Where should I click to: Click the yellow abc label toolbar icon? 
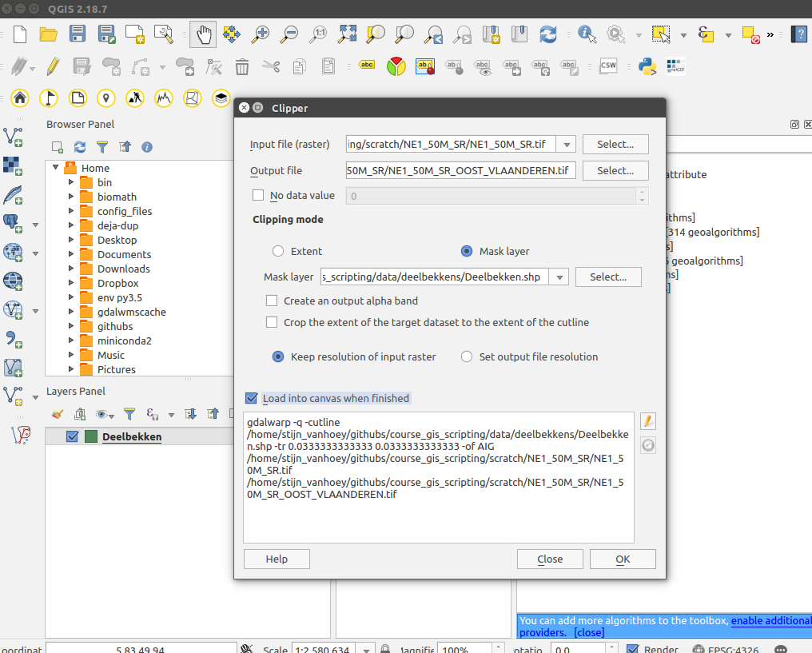[x=367, y=65]
